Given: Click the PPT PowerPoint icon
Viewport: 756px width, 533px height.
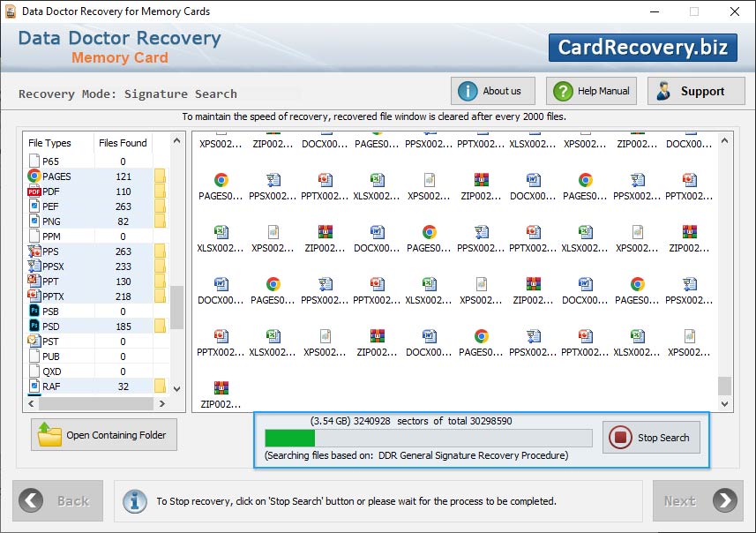Looking at the screenshot, I should [x=34, y=281].
